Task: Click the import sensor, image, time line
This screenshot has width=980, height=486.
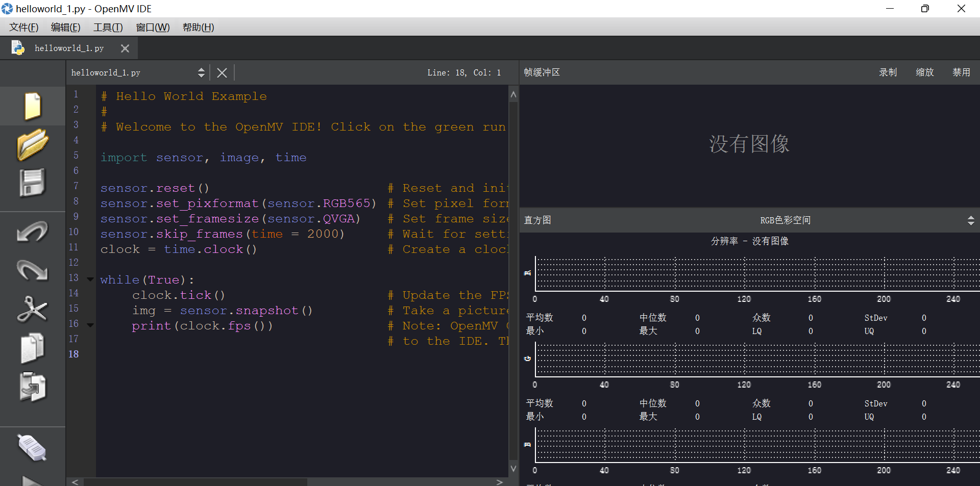Action: click(x=203, y=158)
